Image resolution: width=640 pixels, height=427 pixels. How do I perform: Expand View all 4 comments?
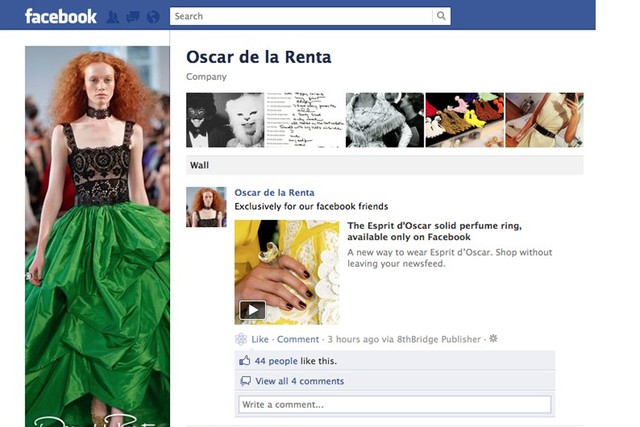(300, 381)
